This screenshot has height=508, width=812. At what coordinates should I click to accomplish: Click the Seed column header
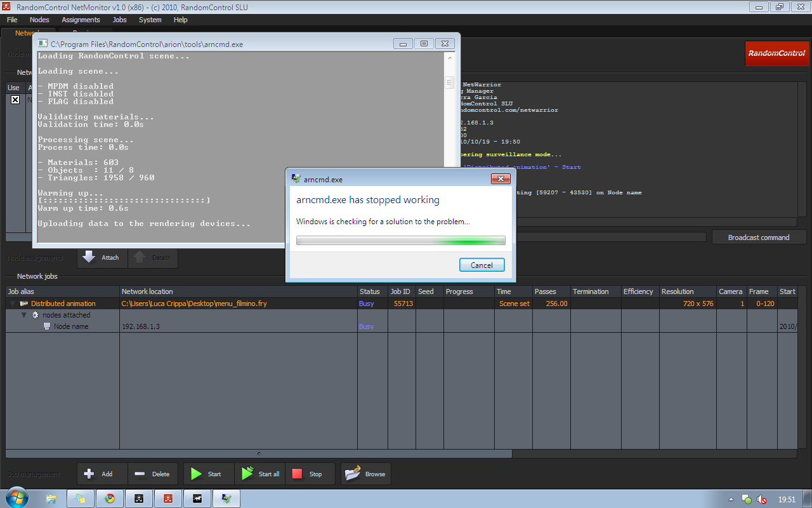point(429,291)
